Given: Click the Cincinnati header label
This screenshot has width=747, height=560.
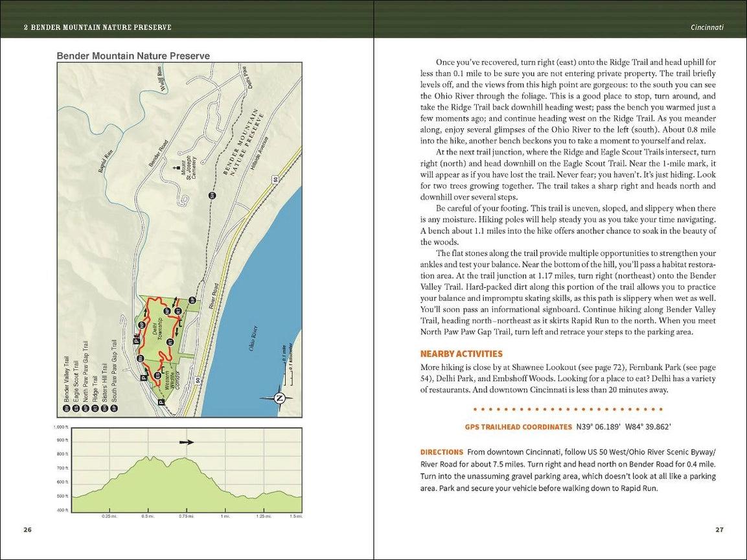Looking at the screenshot, I should (x=707, y=27).
